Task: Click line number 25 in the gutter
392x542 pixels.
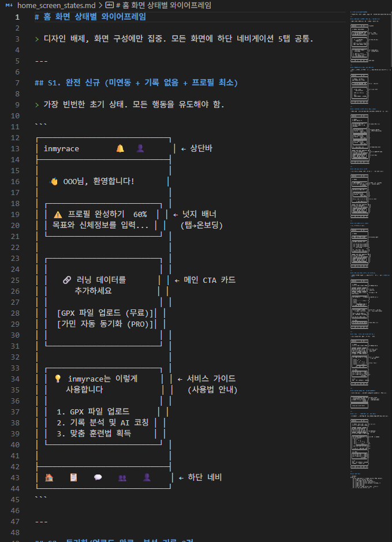Action: (15, 280)
